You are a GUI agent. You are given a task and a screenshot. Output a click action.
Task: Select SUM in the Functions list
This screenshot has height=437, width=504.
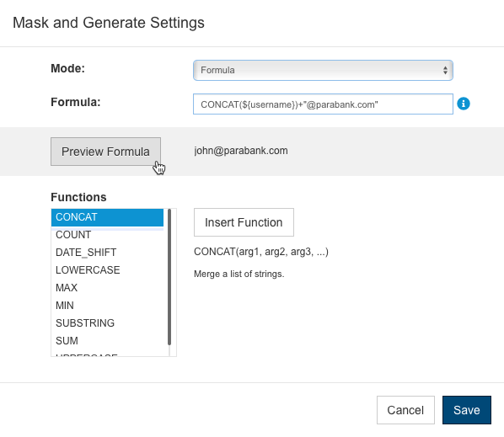coord(107,341)
